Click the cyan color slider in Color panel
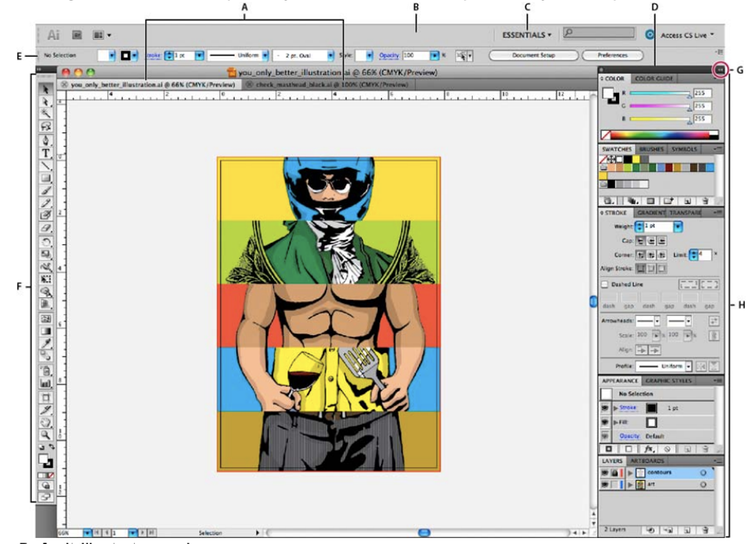Screen dimensions: 750x544 (660, 93)
